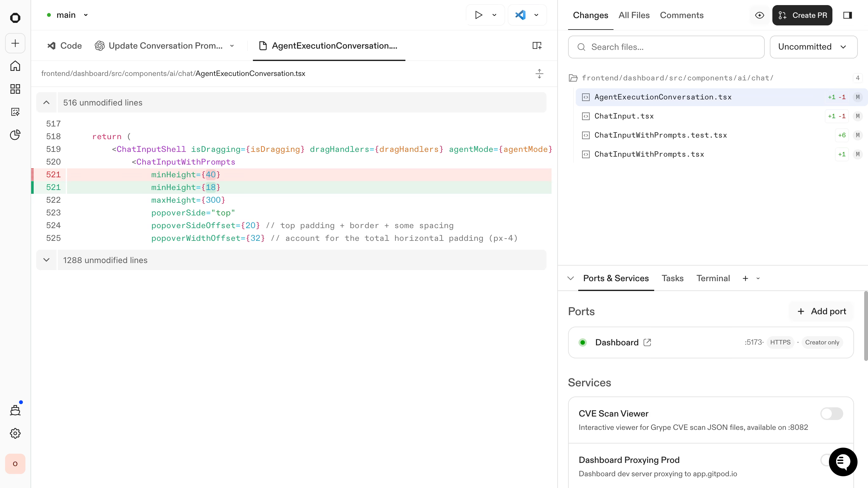Click search magnifier icon in file search

click(581, 47)
